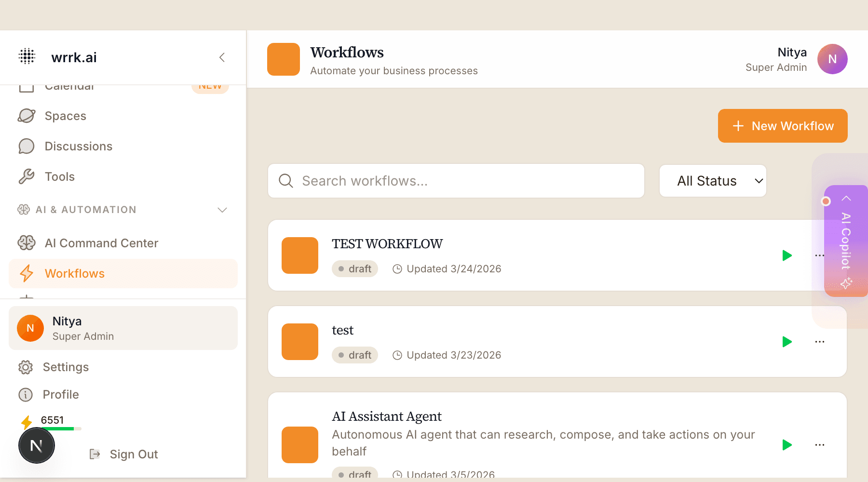Click the wrrk.ai logo icon
The image size is (868, 482).
click(x=27, y=57)
